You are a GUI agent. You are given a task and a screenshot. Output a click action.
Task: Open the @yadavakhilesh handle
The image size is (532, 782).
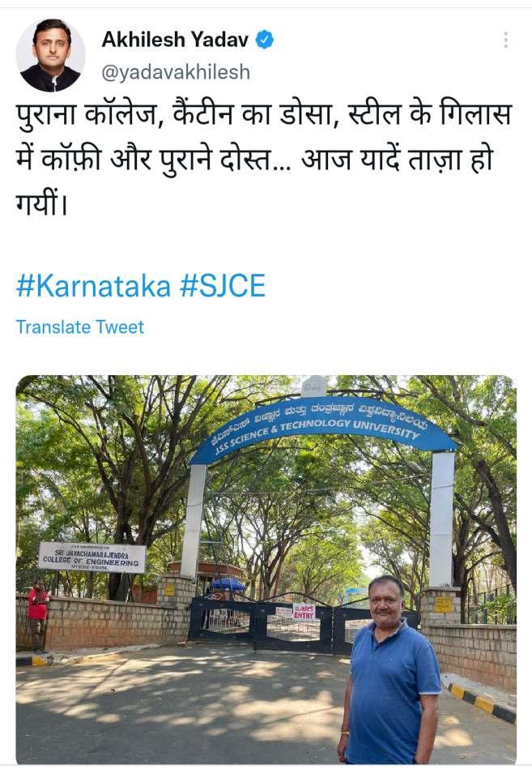176,73
